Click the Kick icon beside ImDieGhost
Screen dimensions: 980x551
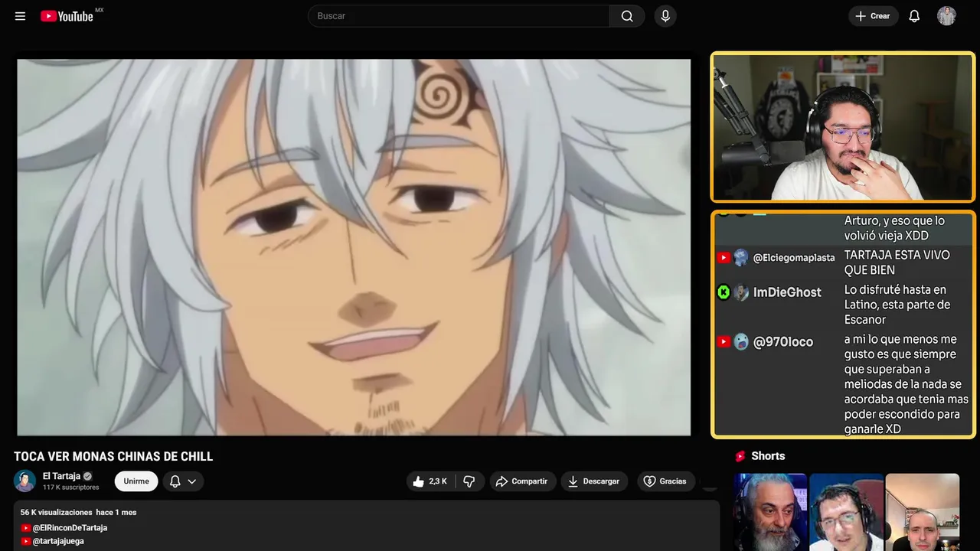point(724,292)
